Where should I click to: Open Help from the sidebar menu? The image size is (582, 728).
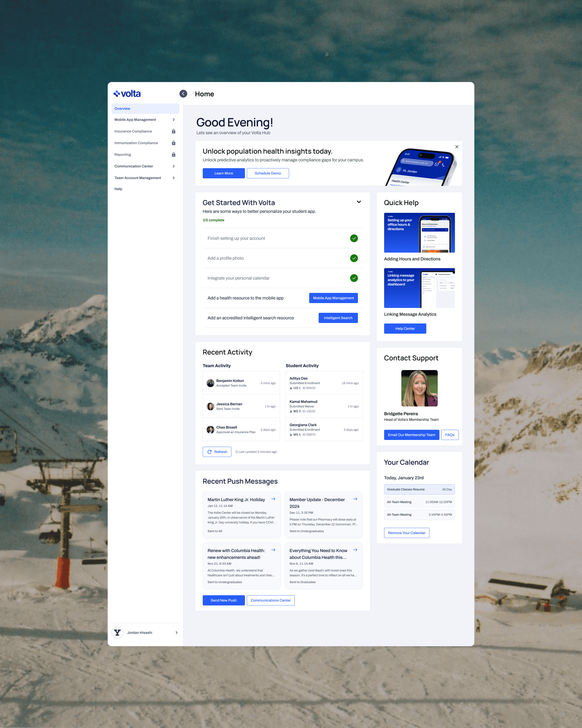click(x=118, y=189)
